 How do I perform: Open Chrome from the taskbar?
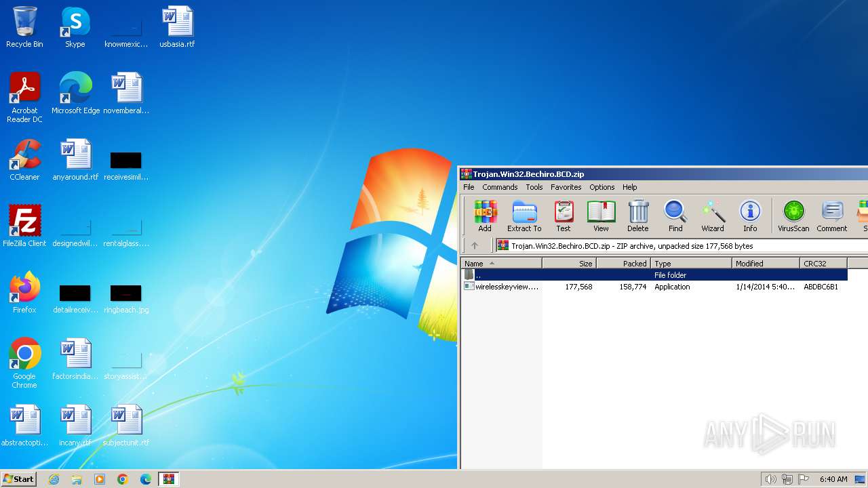tap(123, 479)
